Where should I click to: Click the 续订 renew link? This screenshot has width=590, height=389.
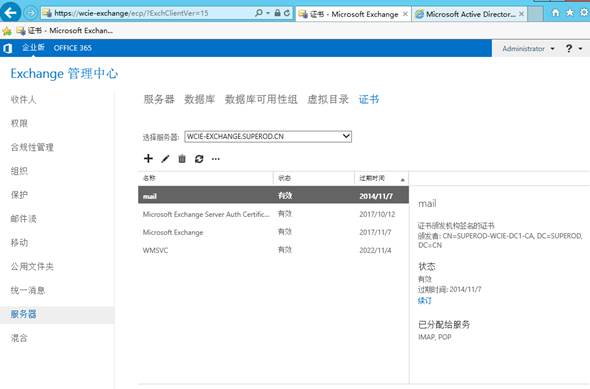click(x=425, y=300)
